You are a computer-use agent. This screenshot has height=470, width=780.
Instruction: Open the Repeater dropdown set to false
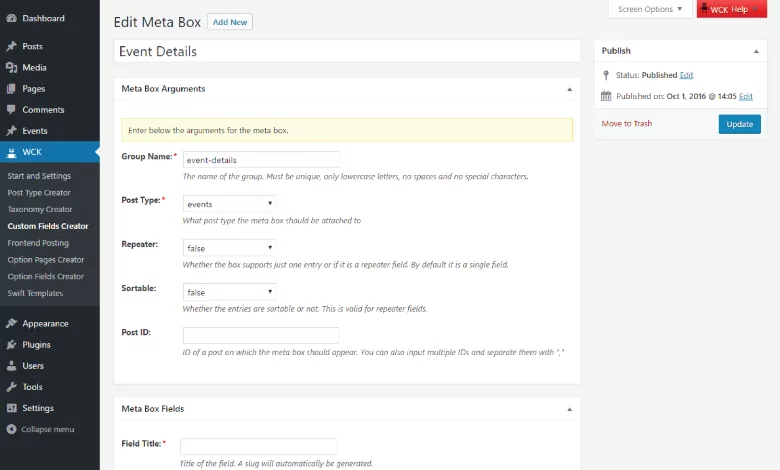pyautogui.click(x=229, y=248)
